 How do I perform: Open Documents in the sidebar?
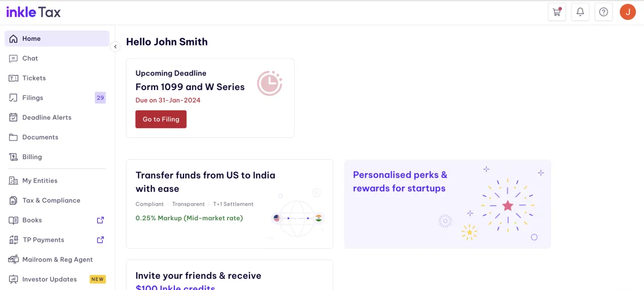pos(40,137)
